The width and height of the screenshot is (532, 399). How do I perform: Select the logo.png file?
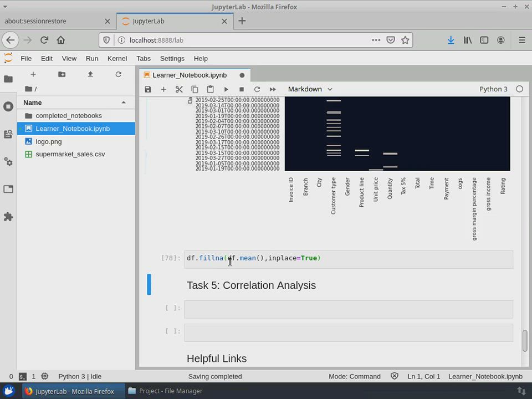(x=76, y=141)
